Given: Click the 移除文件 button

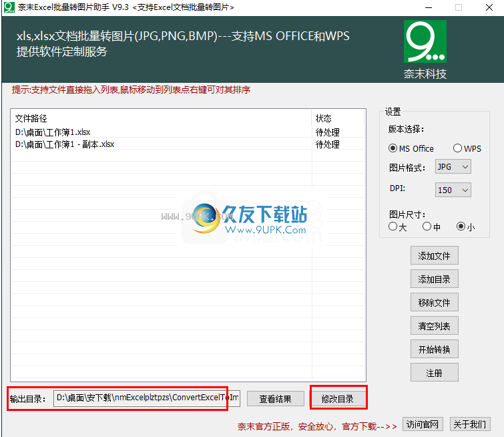Looking at the screenshot, I should (x=435, y=302).
